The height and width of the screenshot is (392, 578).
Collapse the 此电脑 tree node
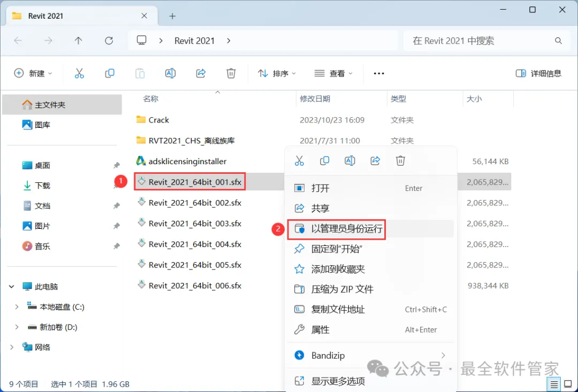pos(11,287)
